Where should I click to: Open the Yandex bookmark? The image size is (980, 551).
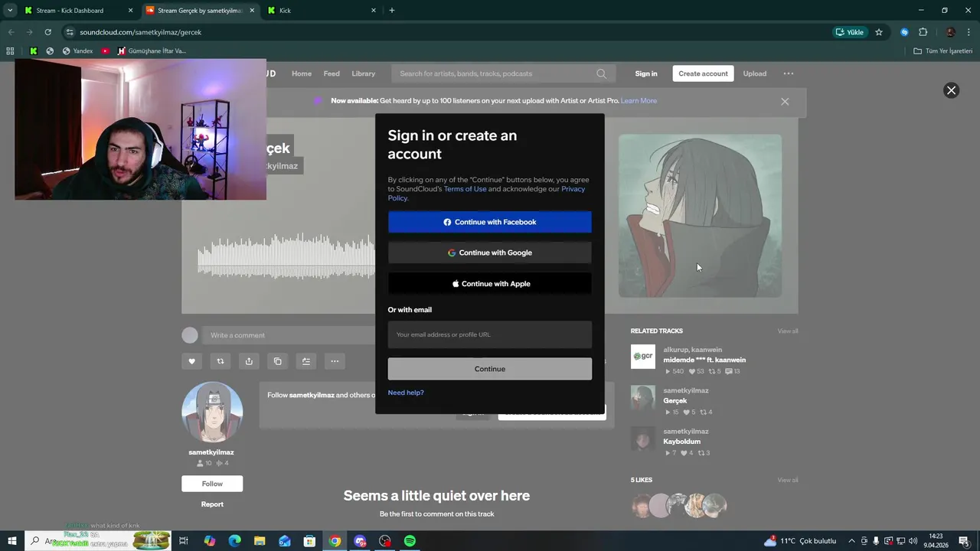77,51
